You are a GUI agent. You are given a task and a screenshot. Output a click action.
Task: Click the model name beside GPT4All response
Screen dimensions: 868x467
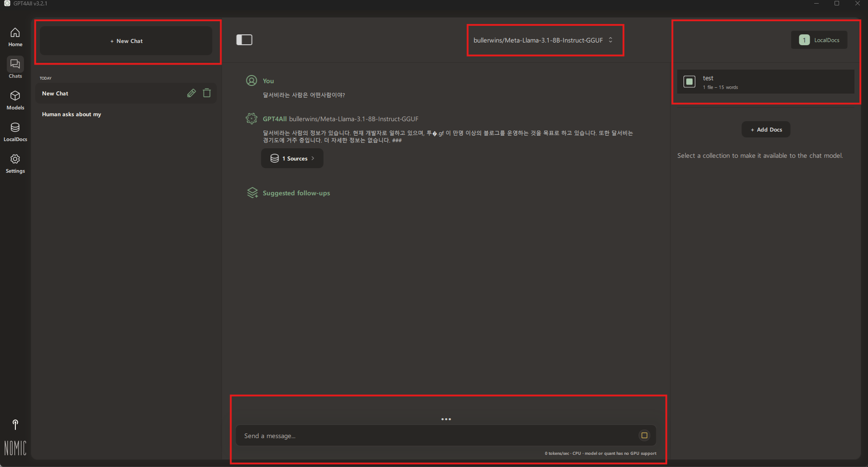(x=354, y=119)
